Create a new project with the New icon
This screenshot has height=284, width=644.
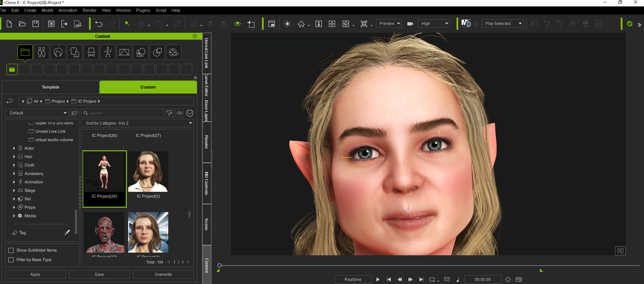click(x=9, y=24)
